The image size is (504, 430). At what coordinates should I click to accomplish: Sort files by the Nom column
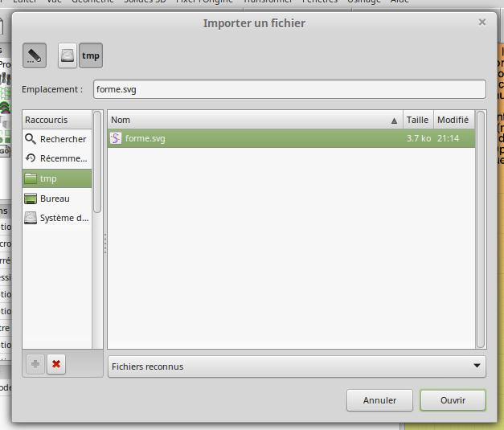(x=254, y=120)
